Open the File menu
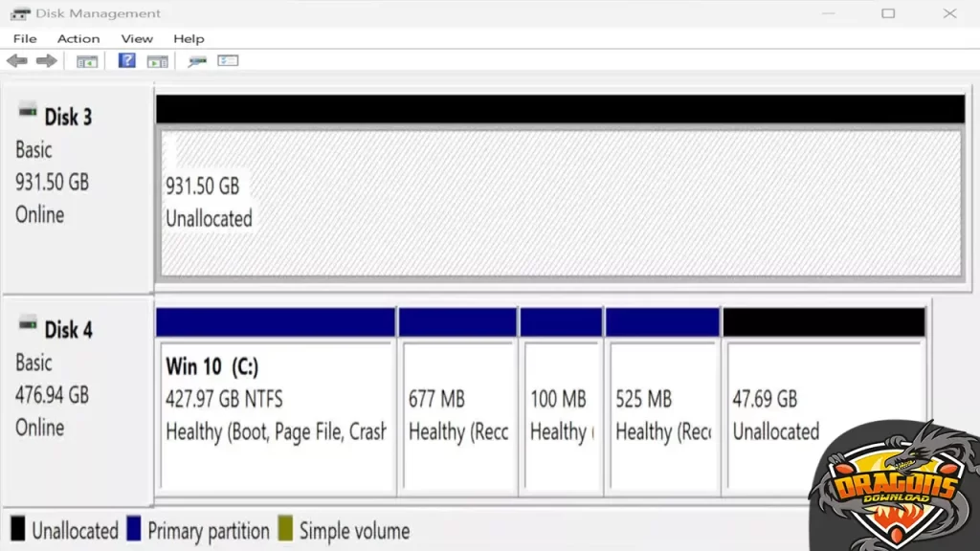This screenshot has width=980, height=551. tap(25, 38)
